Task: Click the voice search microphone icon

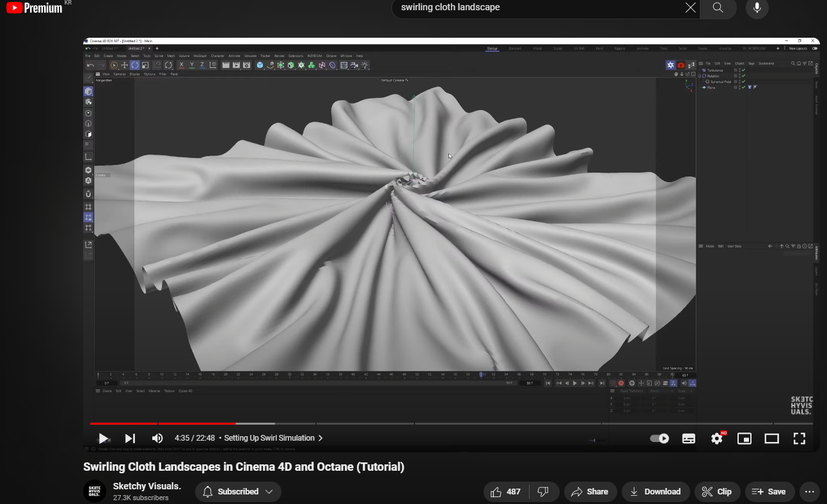Action: 757,8
